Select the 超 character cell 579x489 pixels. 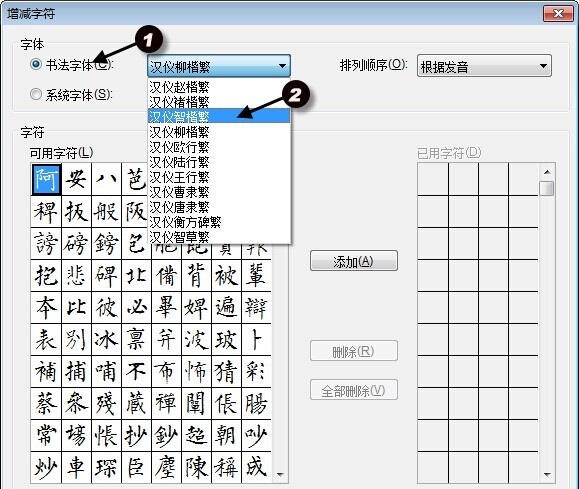[196, 435]
